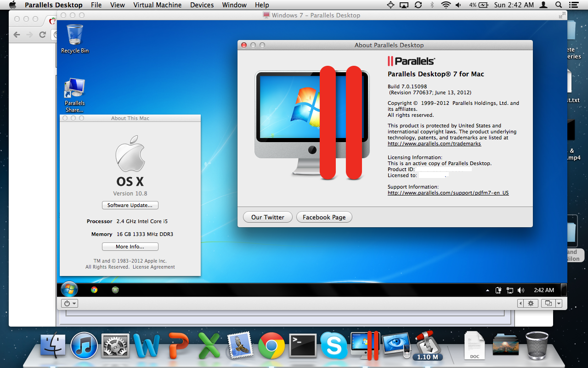
Task: Click Facebook Page button
Action: pyautogui.click(x=324, y=217)
